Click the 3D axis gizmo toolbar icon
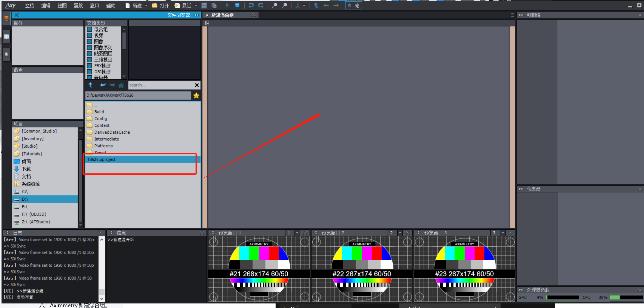644x308 pixels. tap(298, 6)
